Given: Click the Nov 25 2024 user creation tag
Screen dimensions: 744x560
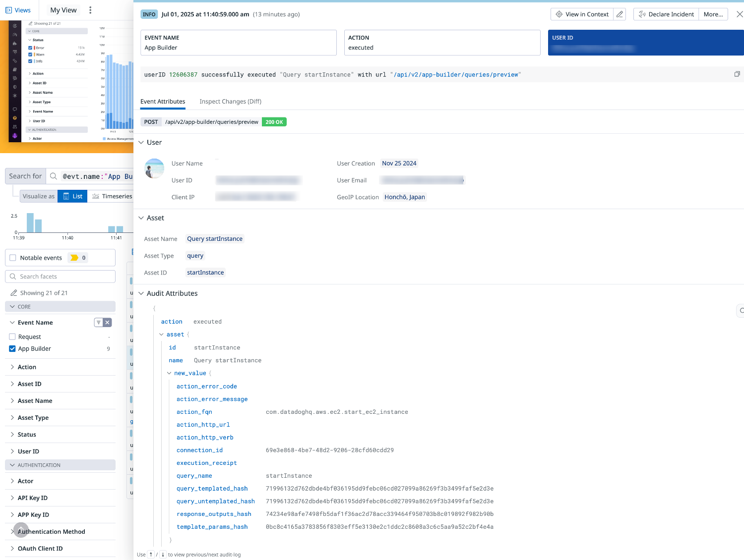Looking at the screenshot, I should (x=399, y=164).
